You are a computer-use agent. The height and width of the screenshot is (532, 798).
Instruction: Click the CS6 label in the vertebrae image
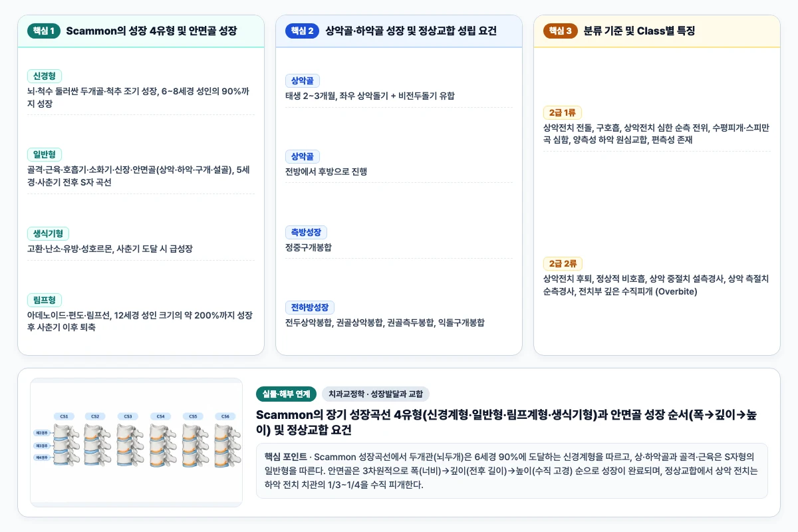(x=225, y=416)
